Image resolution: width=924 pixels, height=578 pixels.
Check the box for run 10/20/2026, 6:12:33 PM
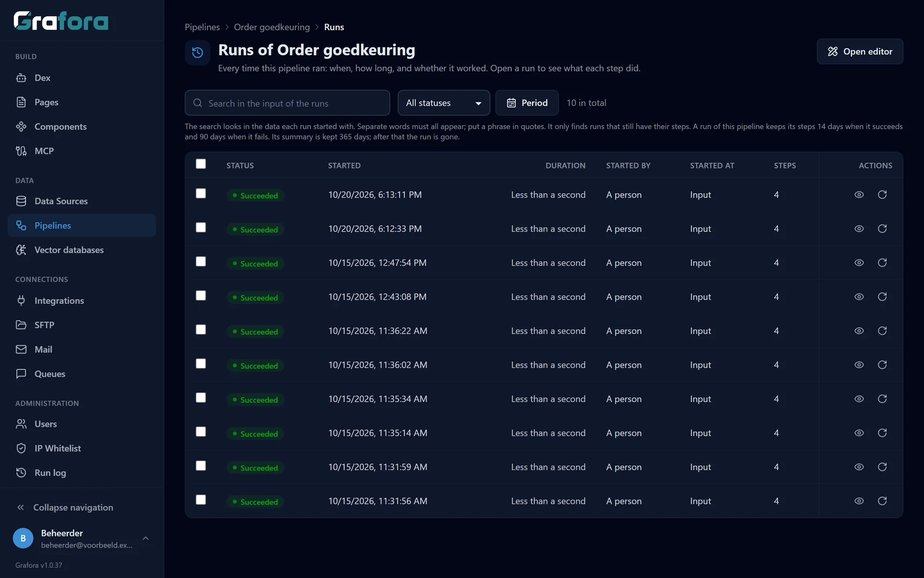(x=201, y=227)
